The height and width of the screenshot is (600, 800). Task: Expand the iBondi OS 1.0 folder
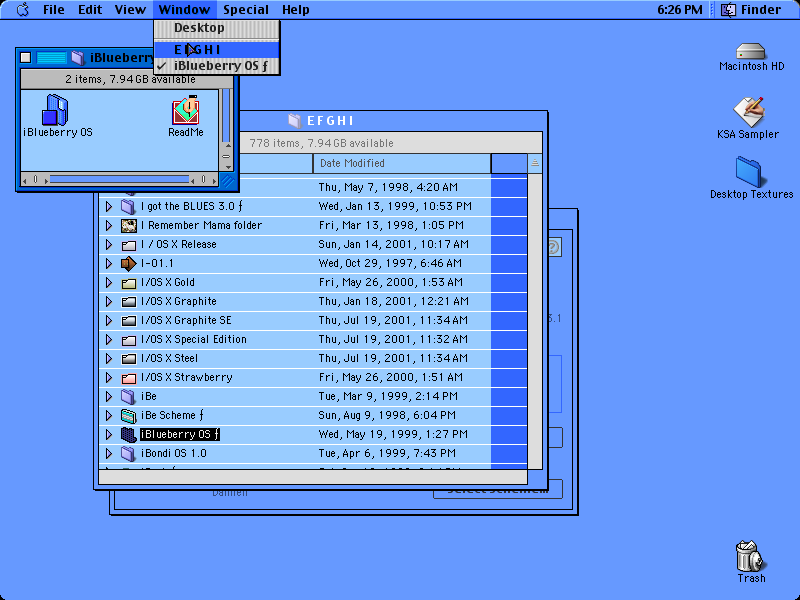(109, 454)
